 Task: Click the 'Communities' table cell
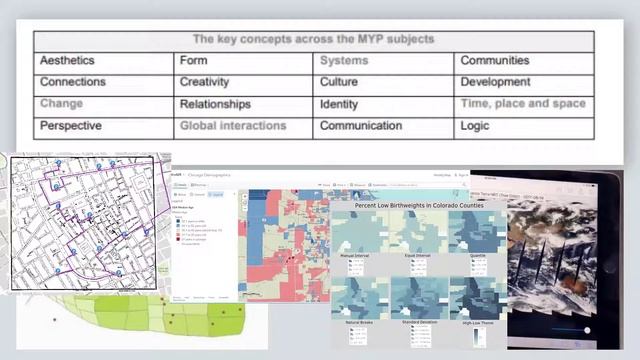(524, 63)
